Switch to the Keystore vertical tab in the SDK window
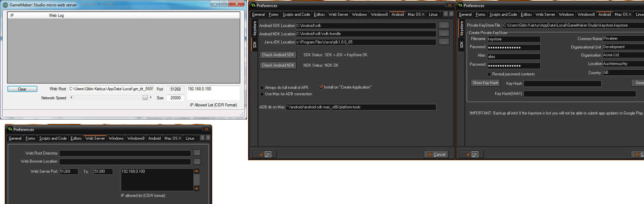The width and height of the screenshot is (644, 204). (255, 28)
